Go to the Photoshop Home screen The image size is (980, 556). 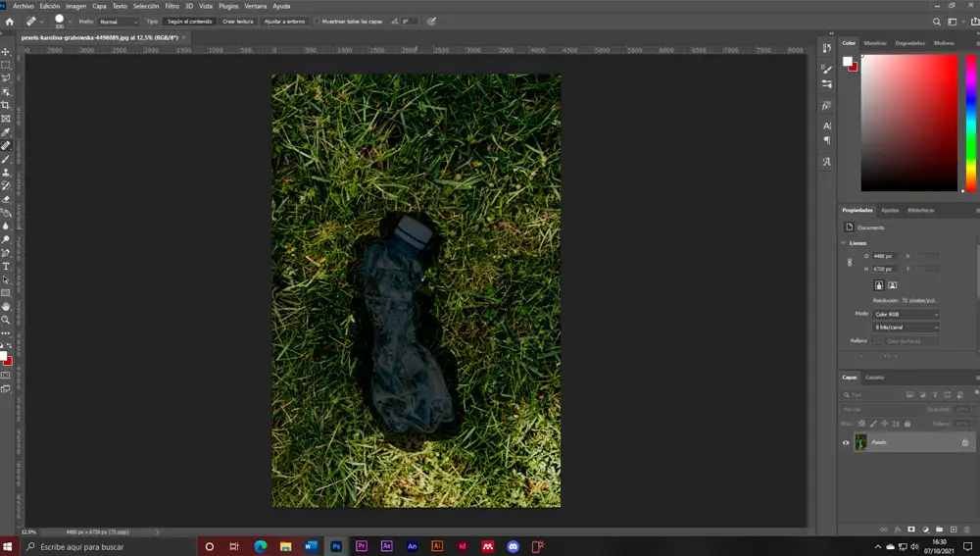[10, 22]
